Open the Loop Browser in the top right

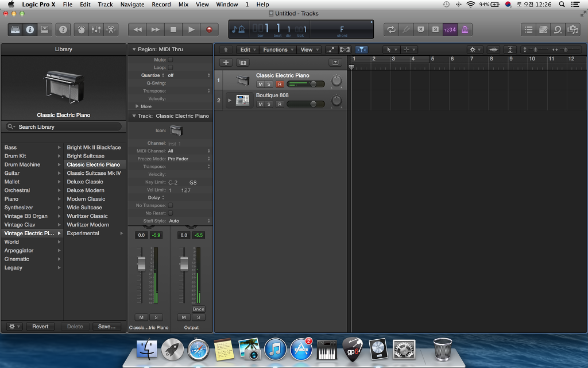pyautogui.click(x=558, y=29)
